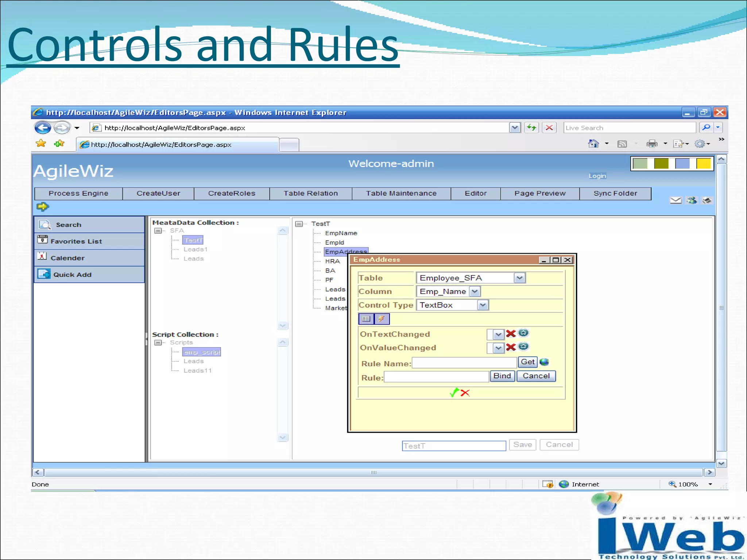Collapse the SFA tree node
The width and height of the screenshot is (747, 560).
[158, 231]
